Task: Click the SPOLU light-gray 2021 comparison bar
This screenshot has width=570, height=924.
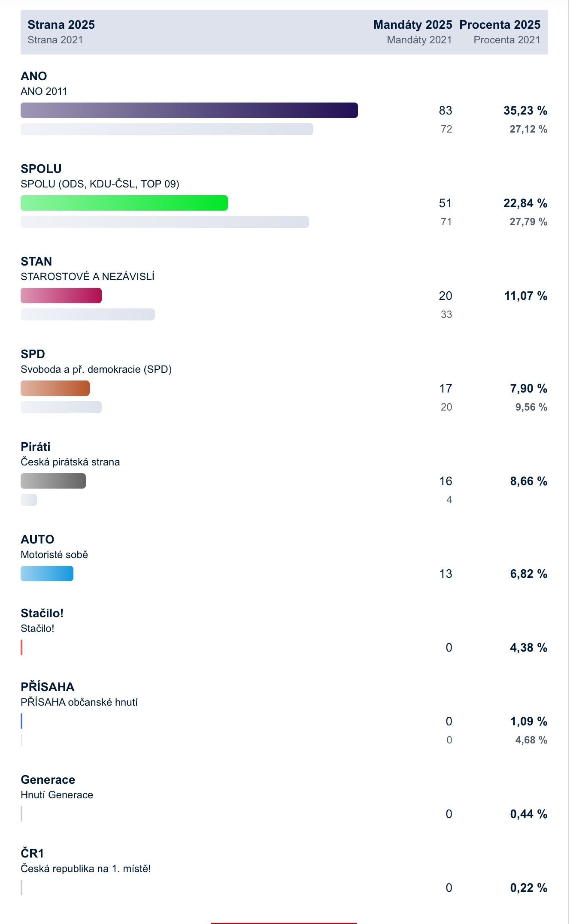Action: [164, 222]
